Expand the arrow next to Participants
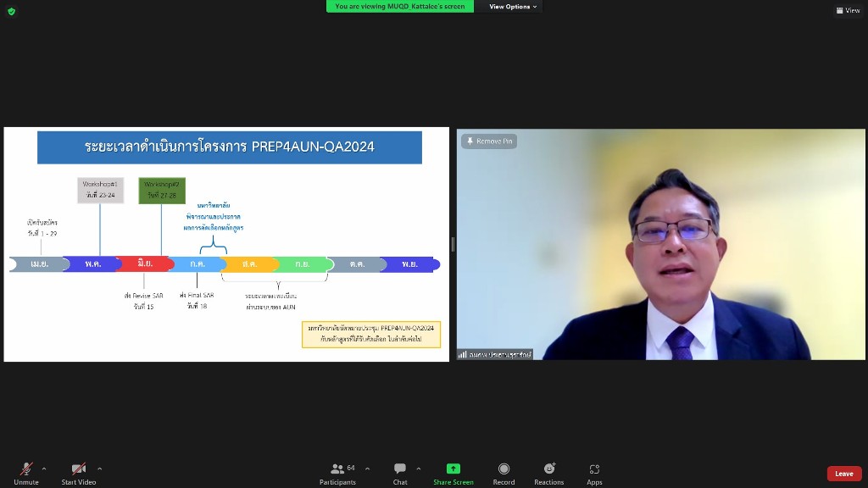This screenshot has height=488, width=868. pos(367,469)
